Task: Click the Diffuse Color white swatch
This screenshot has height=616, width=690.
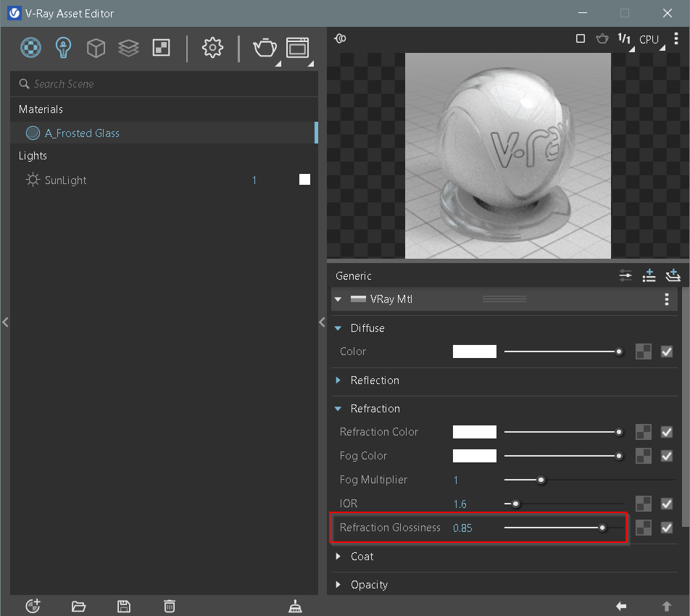Action: coord(474,351)
